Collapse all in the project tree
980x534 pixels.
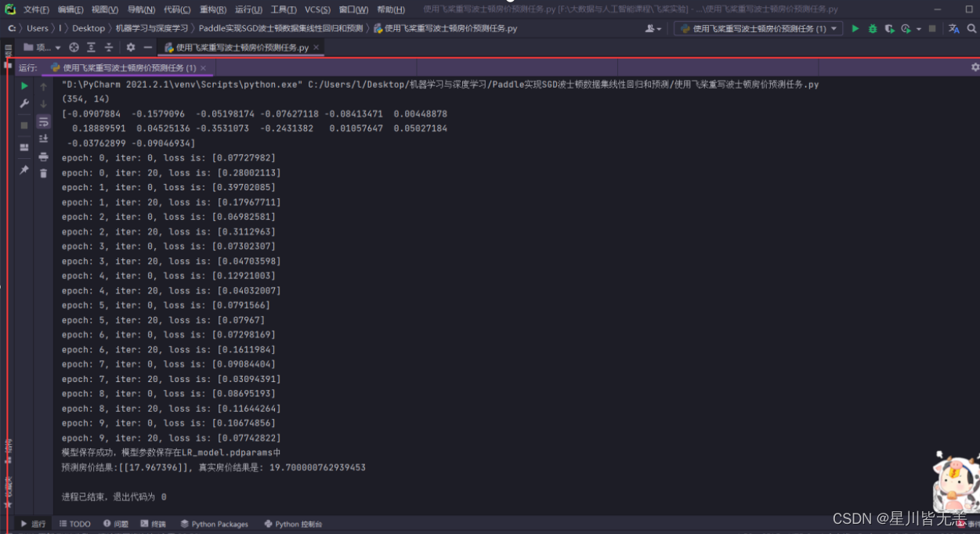[x=108, y=48]
